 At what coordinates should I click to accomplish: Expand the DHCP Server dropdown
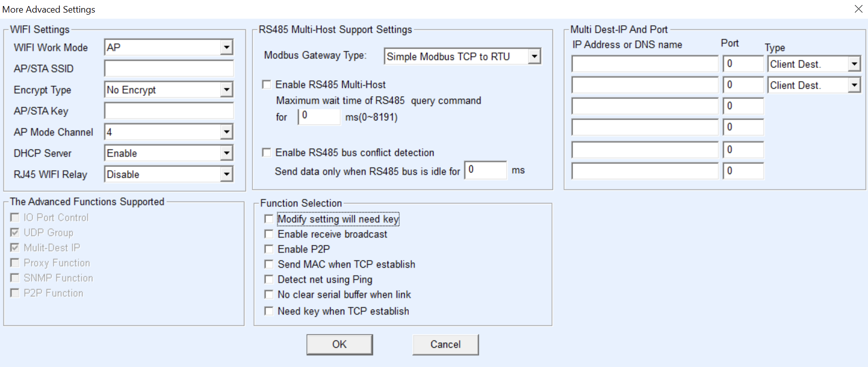pyautogui.click(x=227, y=153)
